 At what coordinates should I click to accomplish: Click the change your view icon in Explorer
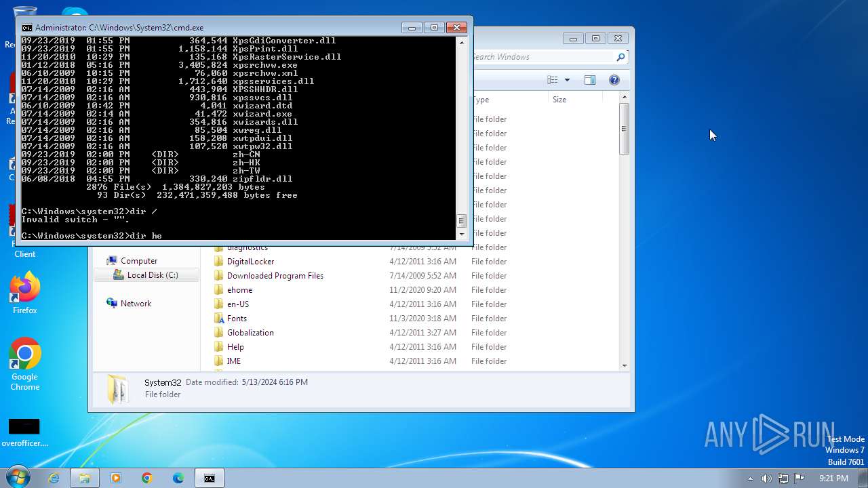(x=553, y=80)
